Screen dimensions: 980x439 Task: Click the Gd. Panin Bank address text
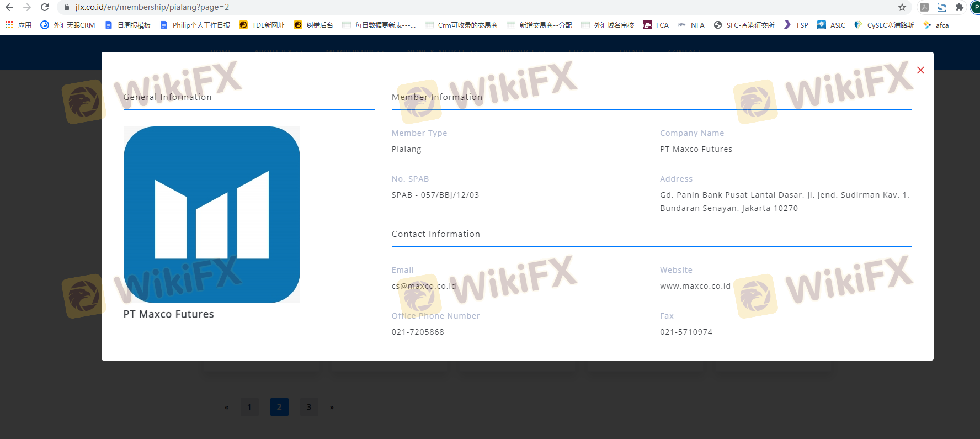pos(785,202)
